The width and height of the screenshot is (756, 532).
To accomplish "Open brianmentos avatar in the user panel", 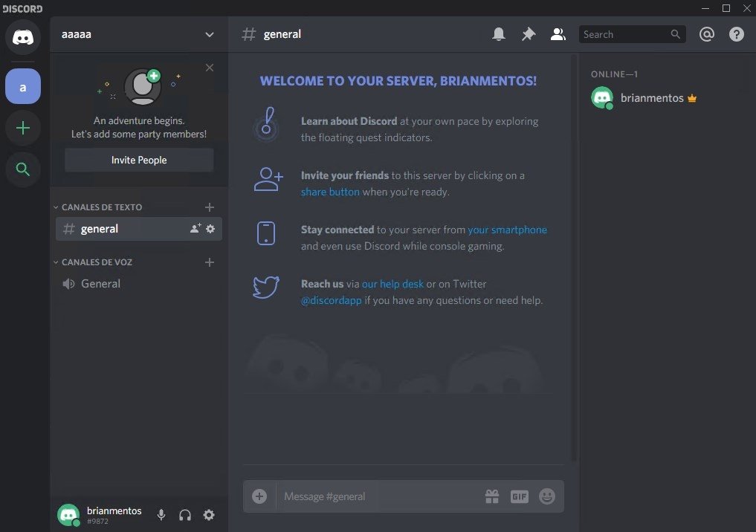I will (x=68, y=515).
